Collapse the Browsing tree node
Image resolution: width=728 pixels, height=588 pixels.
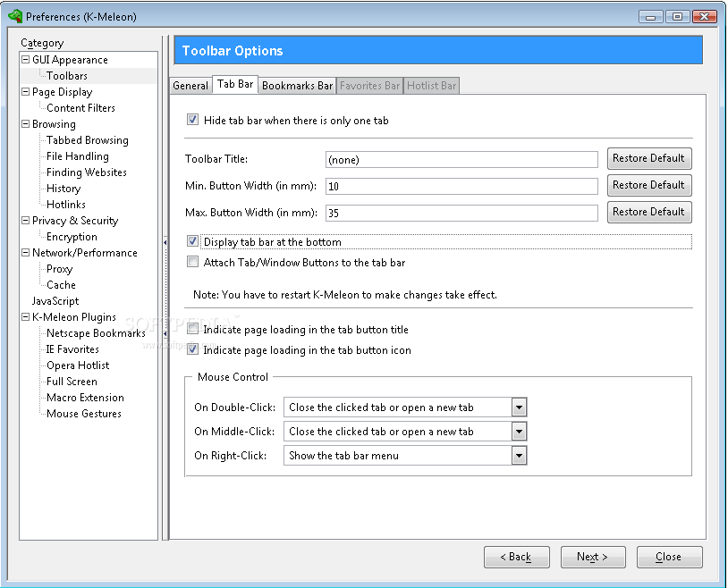(26, 124)
